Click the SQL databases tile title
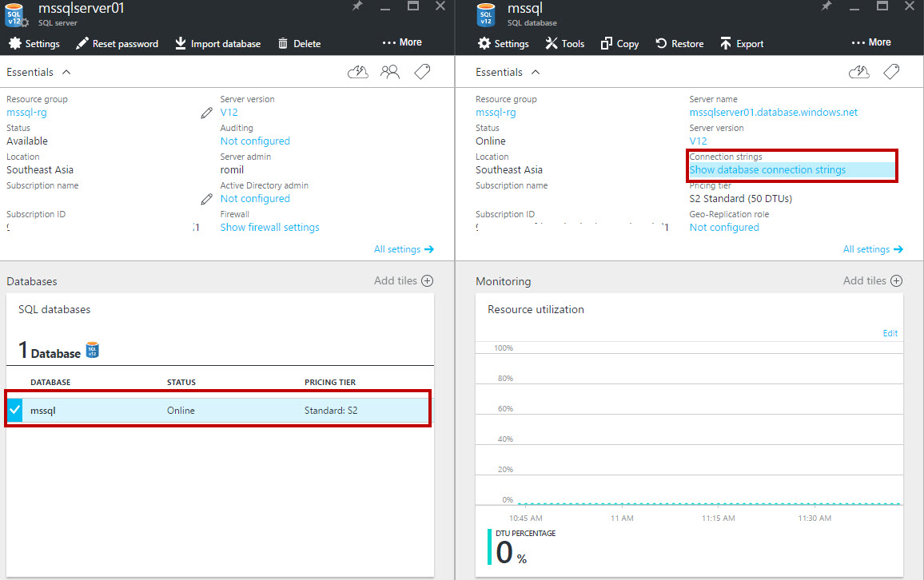The image size is (924, 580). click(54, 310)
